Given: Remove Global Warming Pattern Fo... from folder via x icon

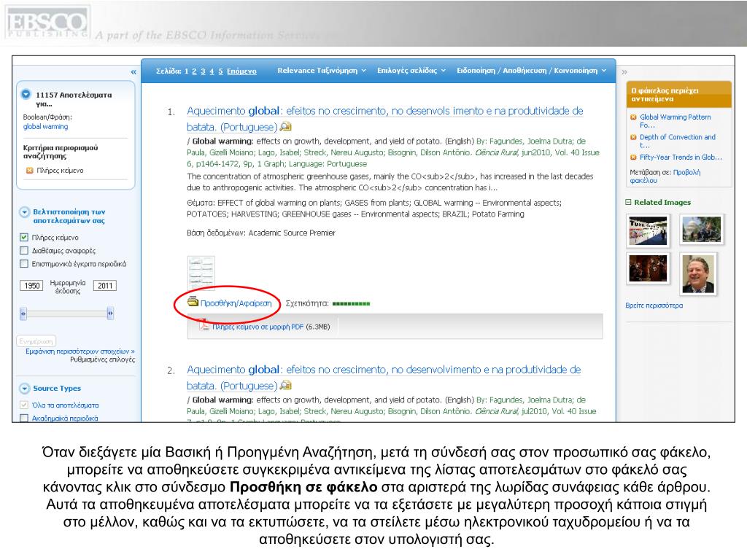Looking at the screenshot, I should coord(633,117).
